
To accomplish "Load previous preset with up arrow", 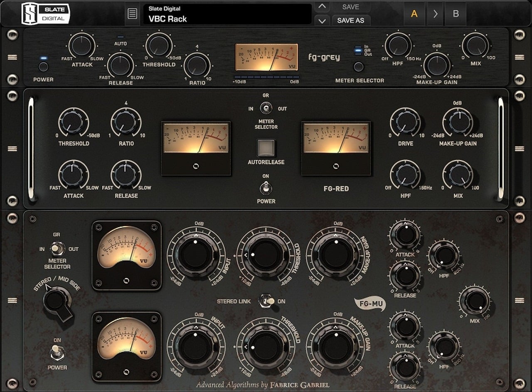I will [321, 7].
